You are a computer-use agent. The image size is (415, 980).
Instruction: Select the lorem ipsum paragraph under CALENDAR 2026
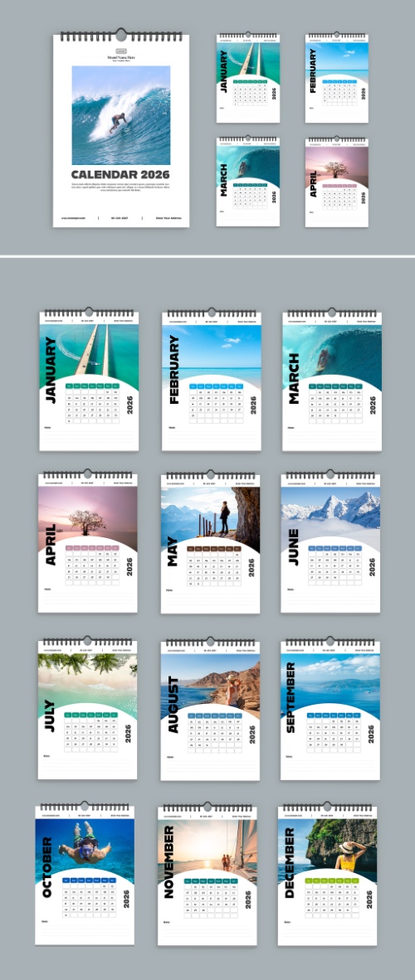point(121,187)
